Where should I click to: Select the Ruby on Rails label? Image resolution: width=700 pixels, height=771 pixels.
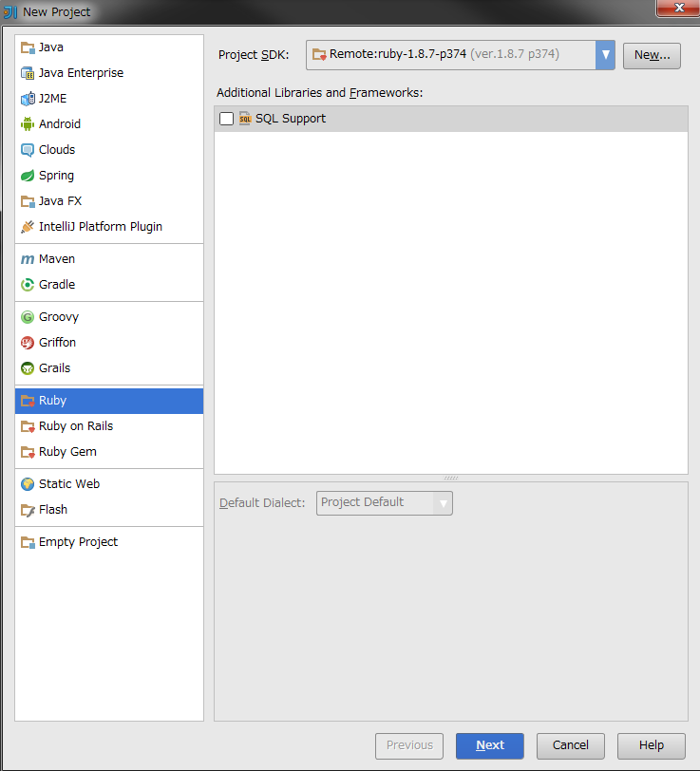coord(76,425)
